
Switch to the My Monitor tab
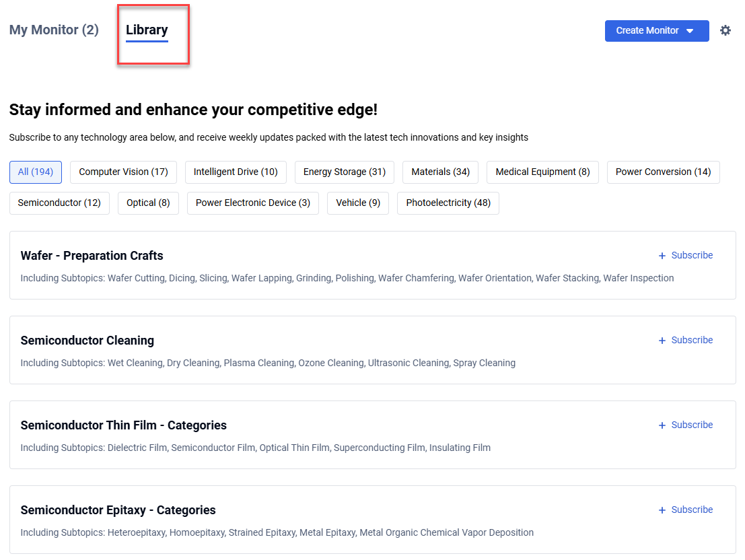[x=53, y=30]
